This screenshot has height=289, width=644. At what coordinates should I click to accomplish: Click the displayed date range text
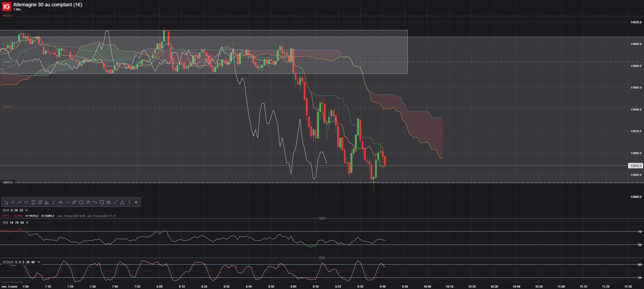pyautogui.click(x=87, y=216)
